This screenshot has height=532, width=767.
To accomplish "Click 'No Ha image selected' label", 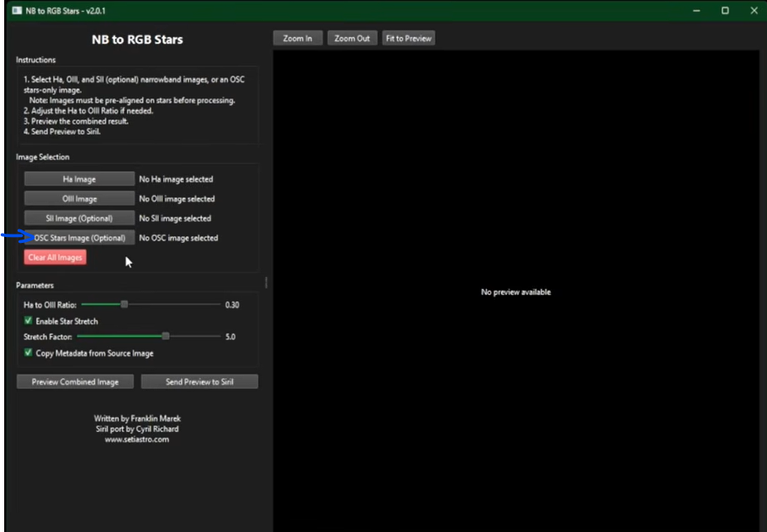I will pyautogui.click(x=176, y=180).
